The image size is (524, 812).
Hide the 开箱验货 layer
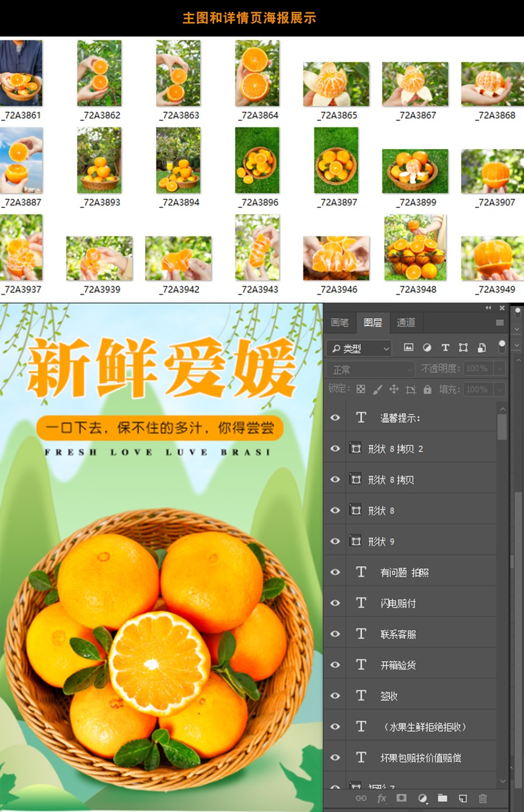pos(335,665)
